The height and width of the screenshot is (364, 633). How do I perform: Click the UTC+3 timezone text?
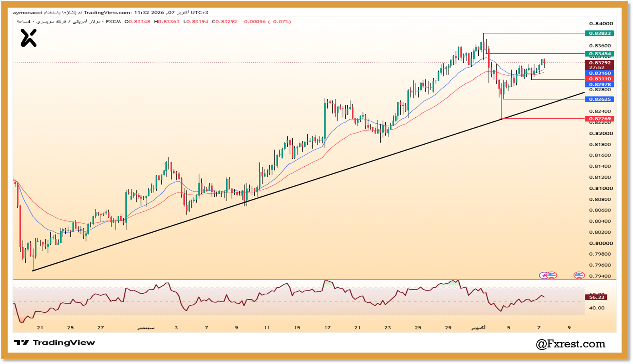tap(200, 13)
